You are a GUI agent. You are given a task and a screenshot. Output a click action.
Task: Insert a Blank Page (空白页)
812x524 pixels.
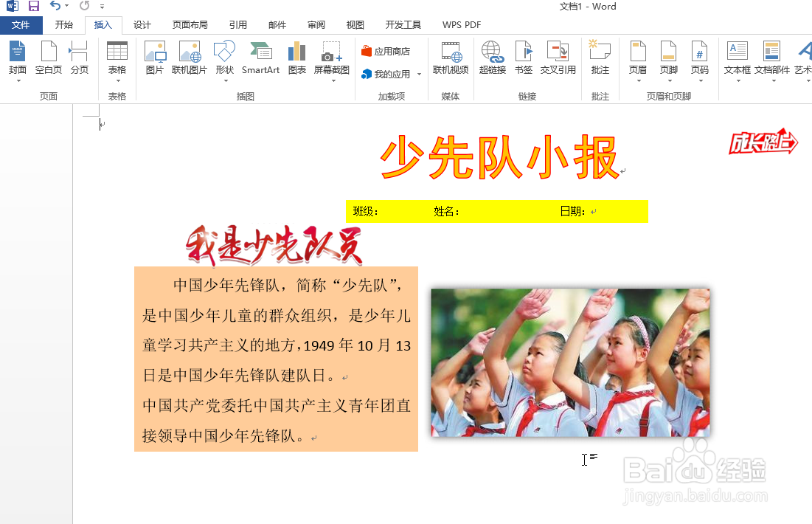click(49, 52)
